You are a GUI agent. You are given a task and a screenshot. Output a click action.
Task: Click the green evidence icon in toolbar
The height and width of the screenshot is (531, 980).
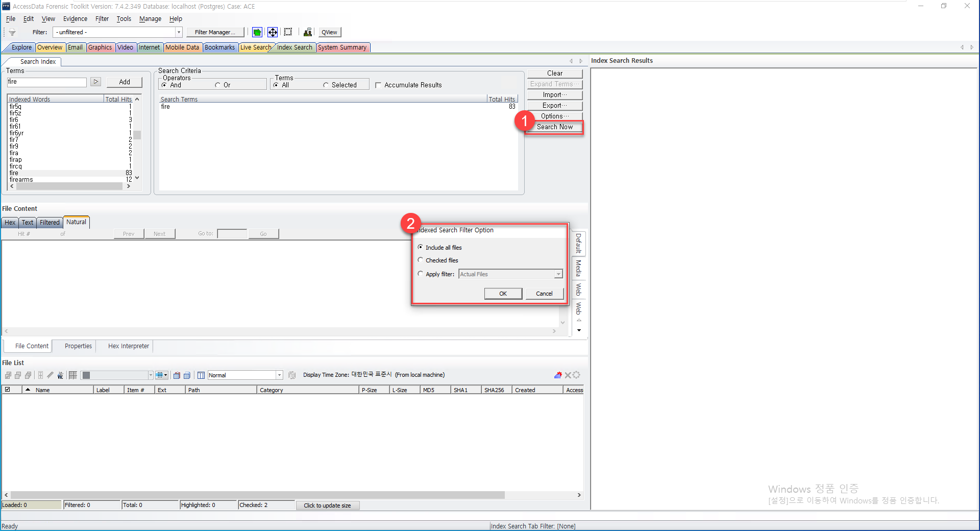pyautogui.click(x=257, y=32)
